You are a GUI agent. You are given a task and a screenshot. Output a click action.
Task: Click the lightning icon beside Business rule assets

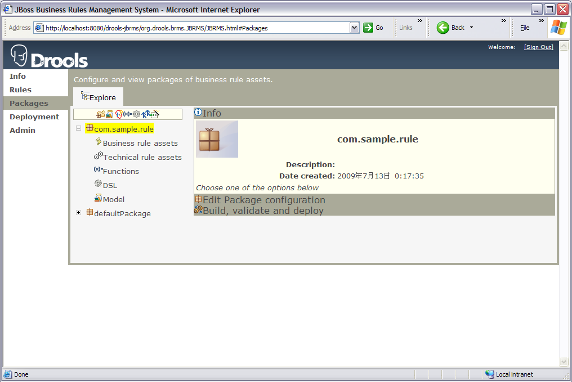tap(98, 142)
